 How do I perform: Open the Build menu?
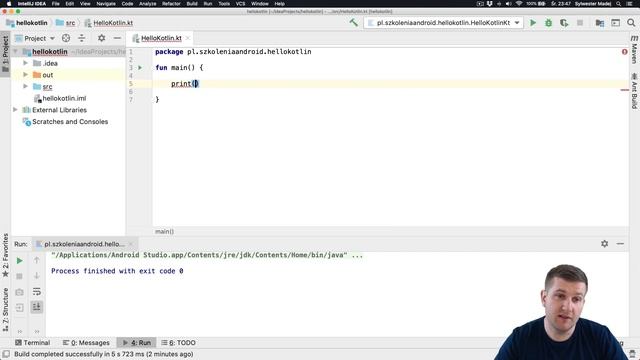click(x=192, y=4)
